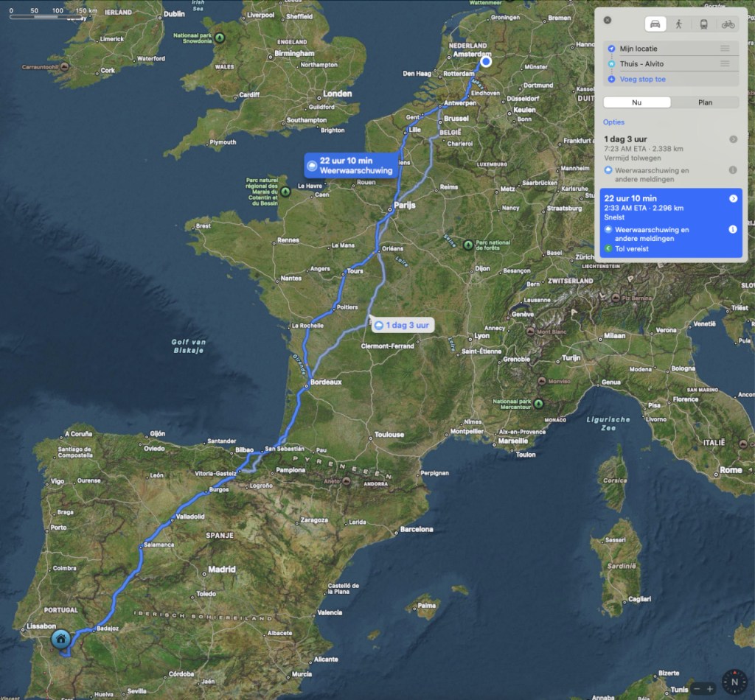Open the 'Opties' route options
755x700 pixels.
(x=613, y=122)
